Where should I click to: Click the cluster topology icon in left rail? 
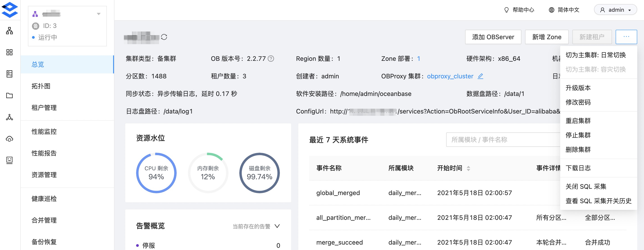pos(9,31)
